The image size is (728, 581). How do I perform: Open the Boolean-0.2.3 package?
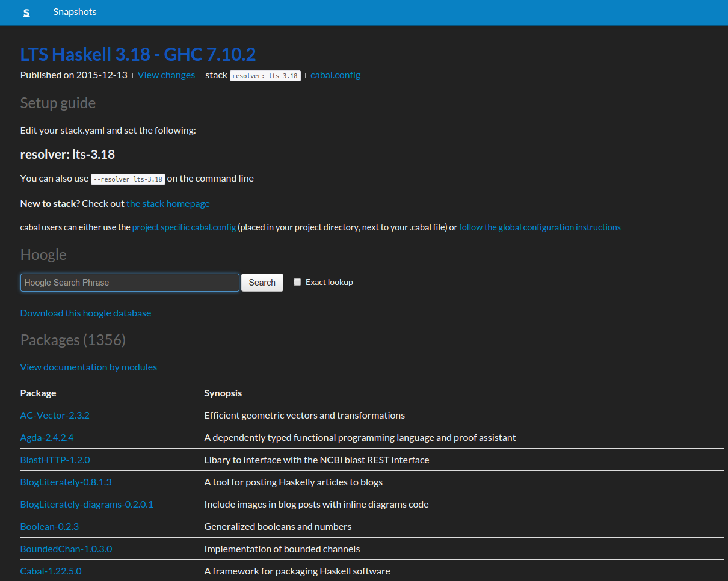[x=49, y=526]
